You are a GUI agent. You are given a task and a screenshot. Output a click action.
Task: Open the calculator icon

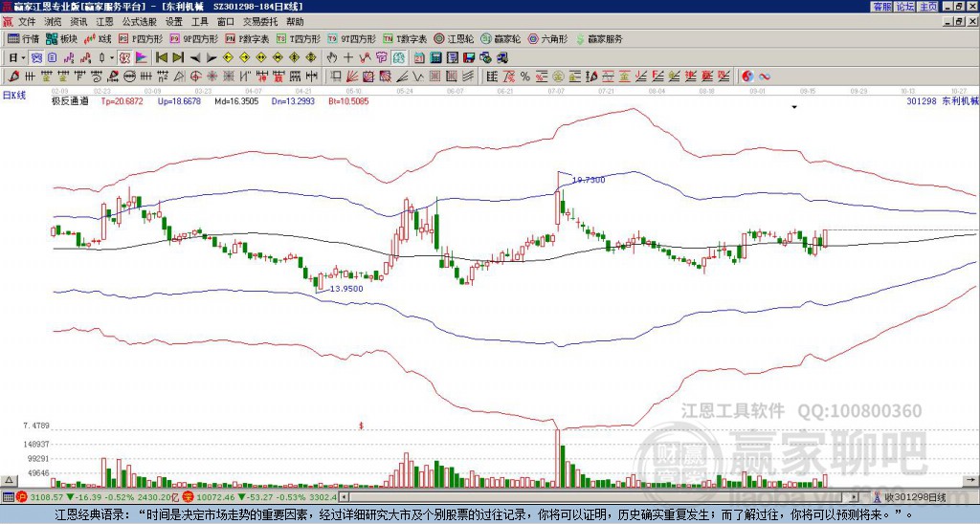[436, 58]
